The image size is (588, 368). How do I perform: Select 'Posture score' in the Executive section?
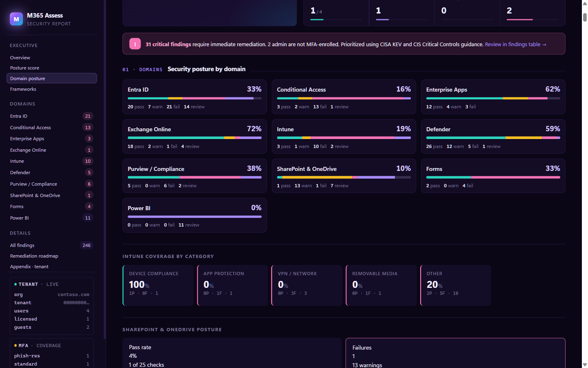pos(24,67)
